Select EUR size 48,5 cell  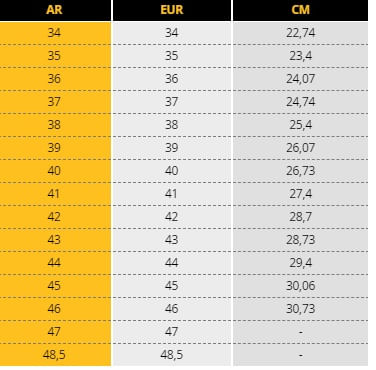pos(172,355)
